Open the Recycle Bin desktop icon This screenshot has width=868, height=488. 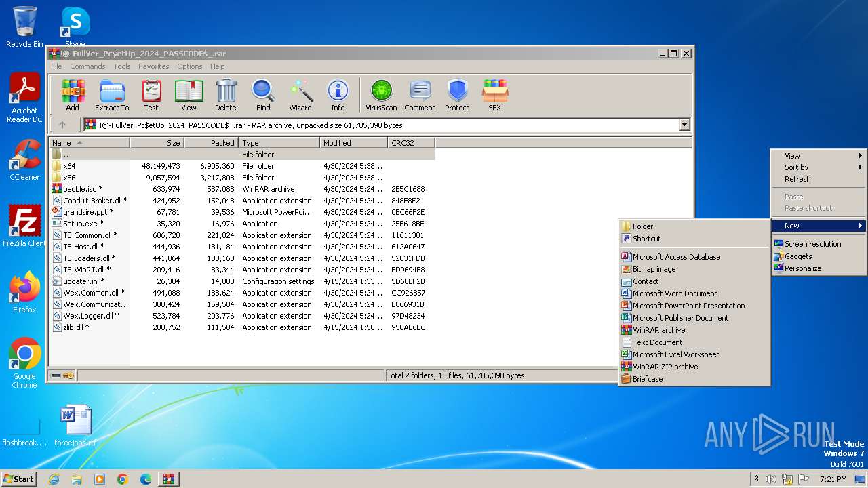coord(24,27)
